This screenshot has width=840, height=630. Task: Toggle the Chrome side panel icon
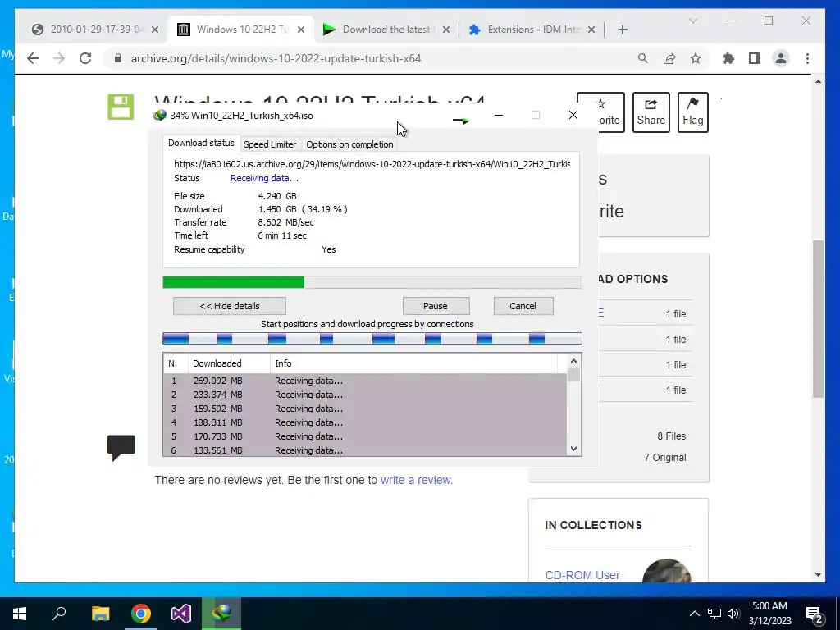tap(755, 58)
